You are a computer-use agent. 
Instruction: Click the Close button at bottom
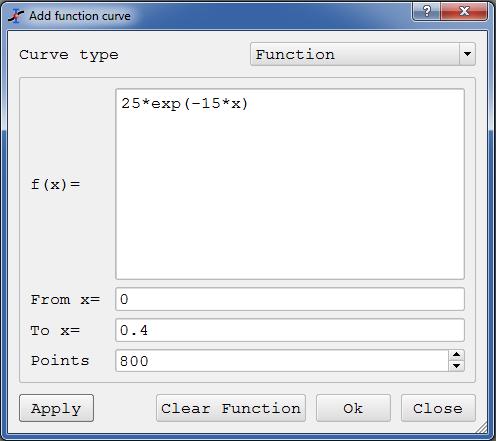pos(438,408)
